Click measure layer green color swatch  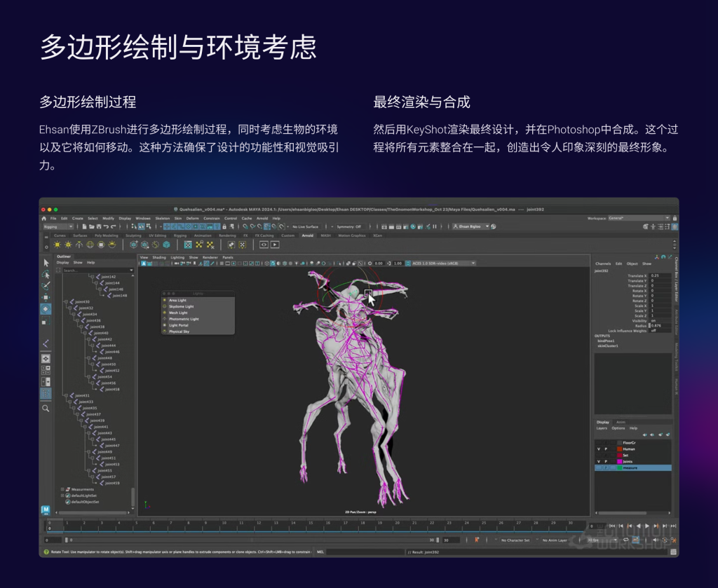620,468
